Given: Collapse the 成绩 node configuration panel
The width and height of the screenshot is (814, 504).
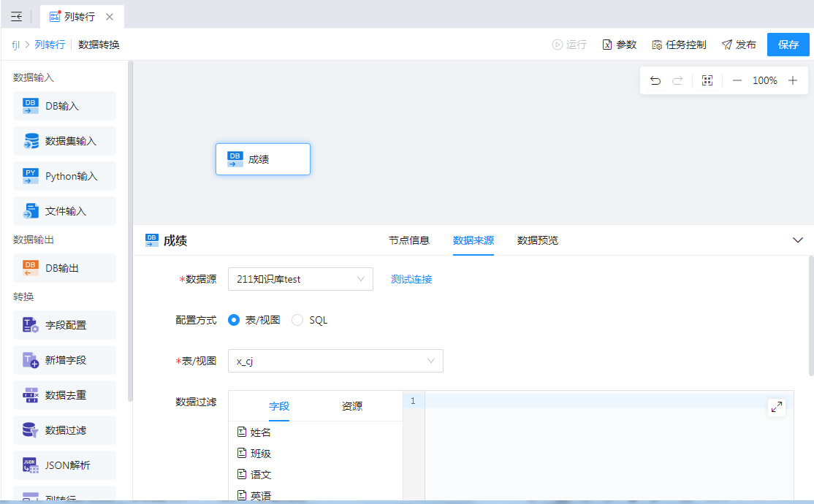Looking at the screenshot, I should click(798, 240).
